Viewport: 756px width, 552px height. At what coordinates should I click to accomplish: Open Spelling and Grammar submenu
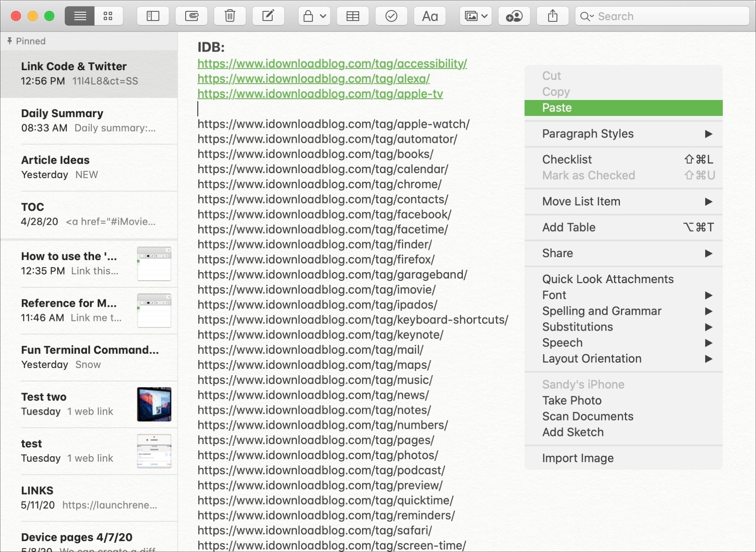pyautogui.click(x=623, y=311)
